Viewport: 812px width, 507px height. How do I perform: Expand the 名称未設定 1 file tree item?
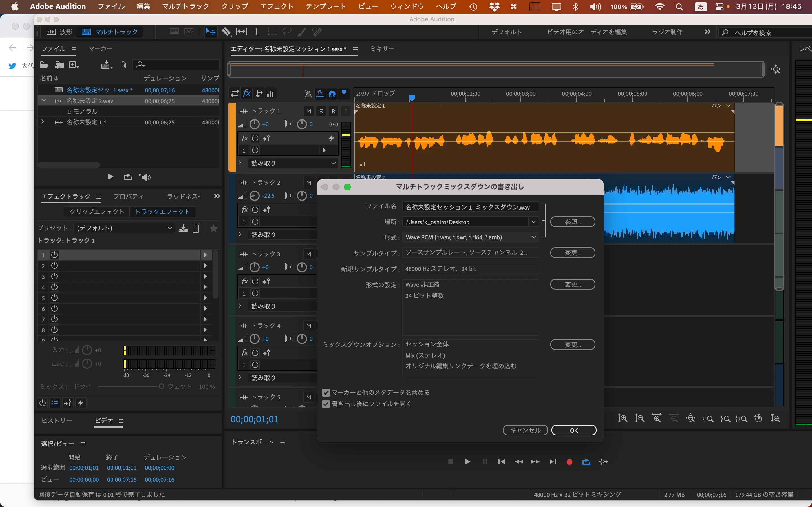tap(43, 122)
